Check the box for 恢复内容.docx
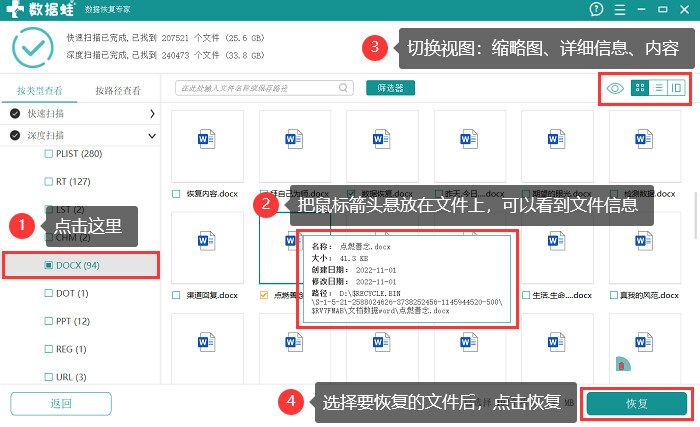700x427 pixels. [x=176, y=194]
